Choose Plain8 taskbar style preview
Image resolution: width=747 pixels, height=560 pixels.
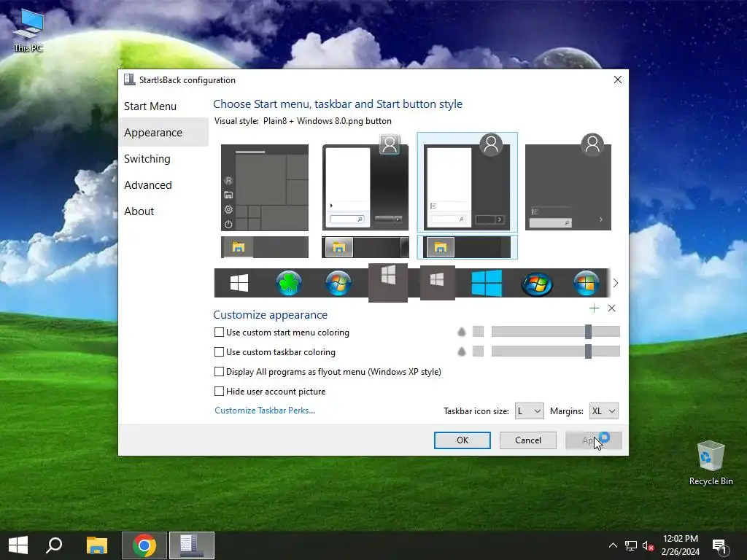tap(467, 247)
